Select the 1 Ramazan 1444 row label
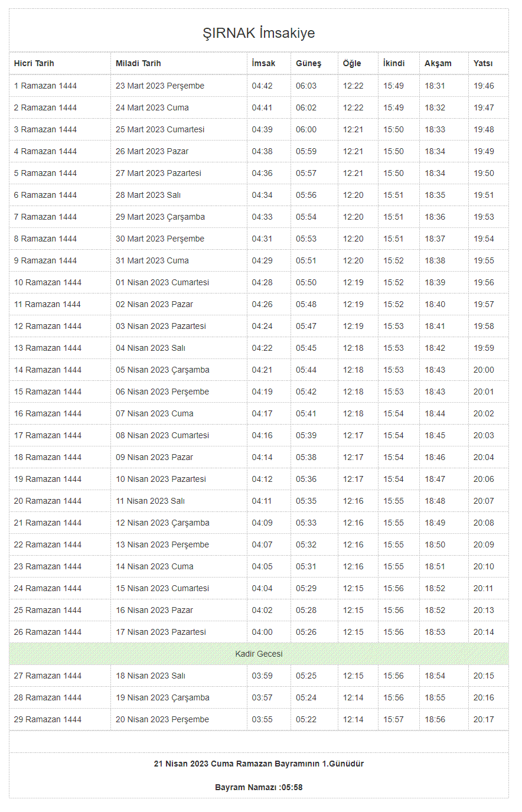522x812 pixels. (x=45, y=86)
